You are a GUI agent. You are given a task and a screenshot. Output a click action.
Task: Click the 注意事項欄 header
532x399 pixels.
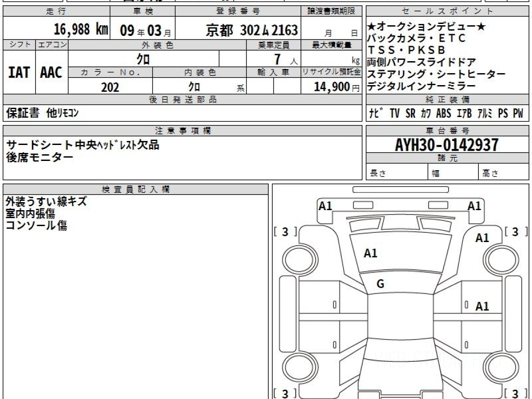(182, 131)
